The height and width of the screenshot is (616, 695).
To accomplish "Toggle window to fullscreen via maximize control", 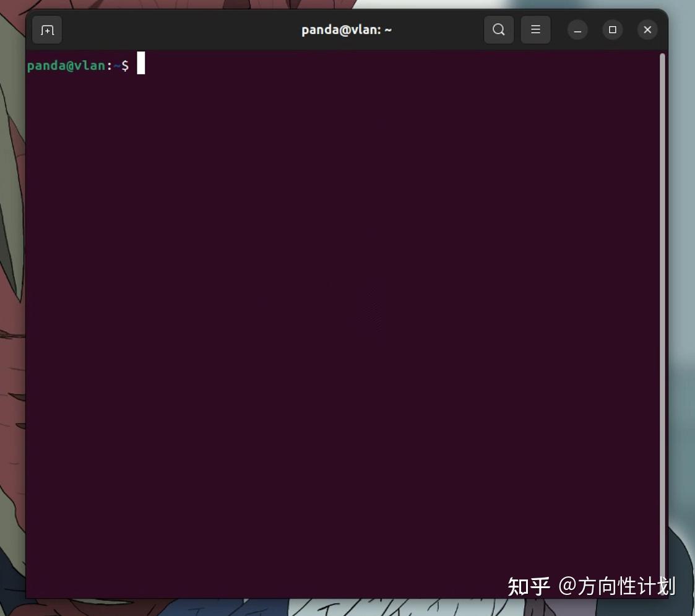I will 613,30.
